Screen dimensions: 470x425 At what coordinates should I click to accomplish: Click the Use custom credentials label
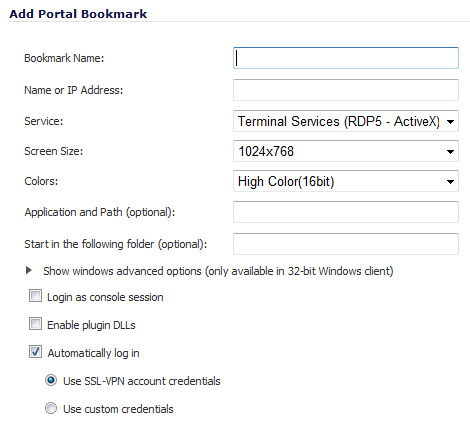(118, 409)
